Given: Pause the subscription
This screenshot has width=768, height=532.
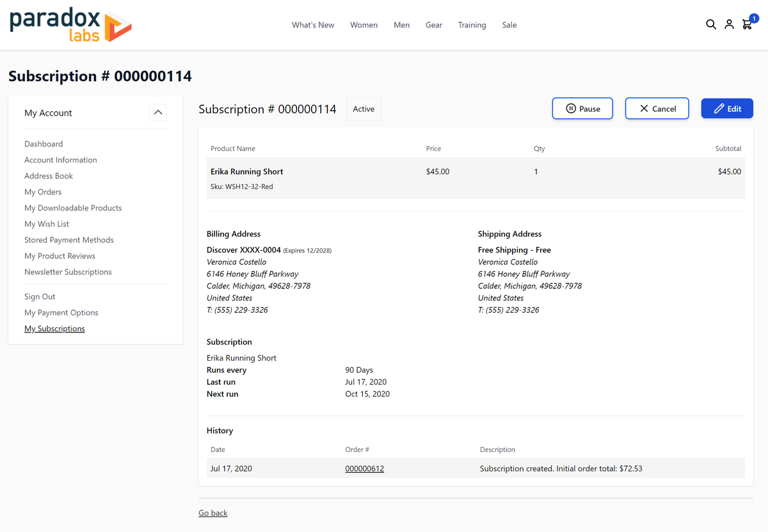Looking at the screenshot, I should [582, 109].
